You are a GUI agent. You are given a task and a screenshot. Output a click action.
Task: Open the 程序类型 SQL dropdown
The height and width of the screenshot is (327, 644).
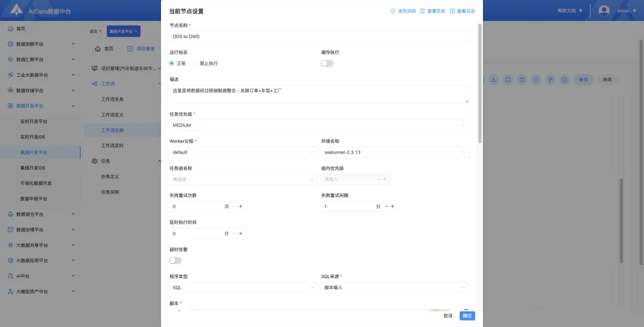click(243, 288)
